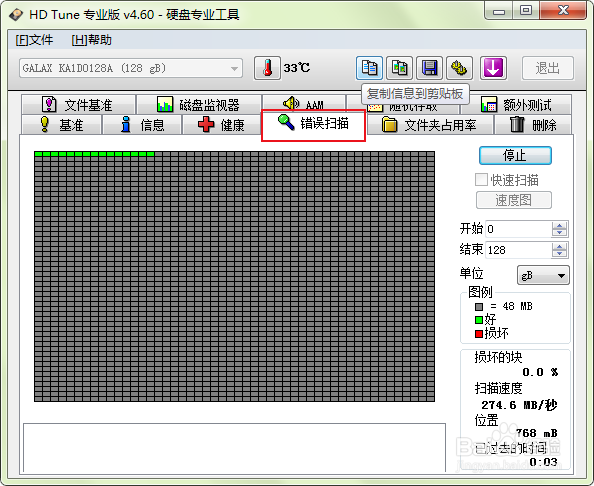Open the [F]文件 menu
The height and width of the screenshot is (486, 594).
coord(34,40)
